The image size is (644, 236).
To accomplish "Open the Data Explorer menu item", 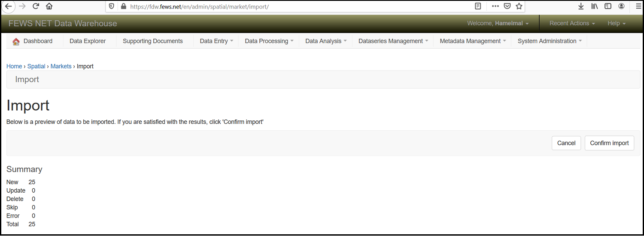I will click(x=88, y=41).
